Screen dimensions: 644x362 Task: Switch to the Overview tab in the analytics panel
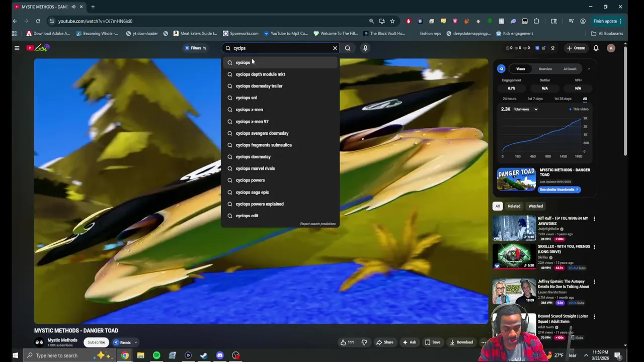545,69
